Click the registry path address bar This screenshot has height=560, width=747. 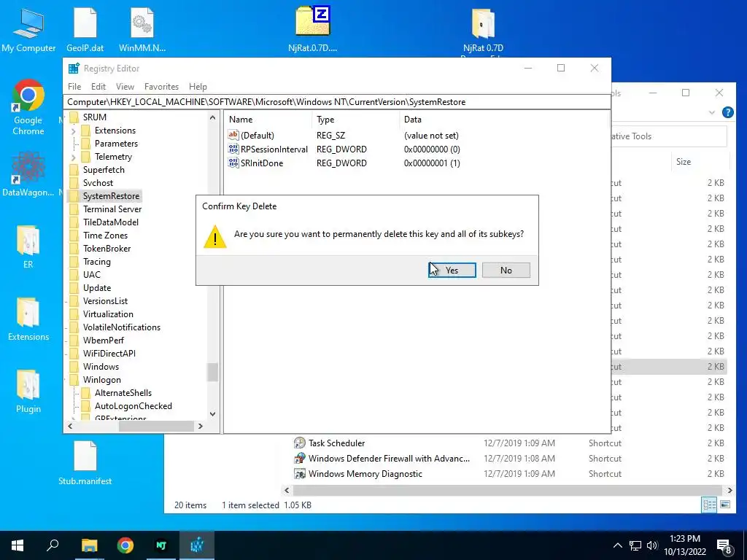[336, 102]
